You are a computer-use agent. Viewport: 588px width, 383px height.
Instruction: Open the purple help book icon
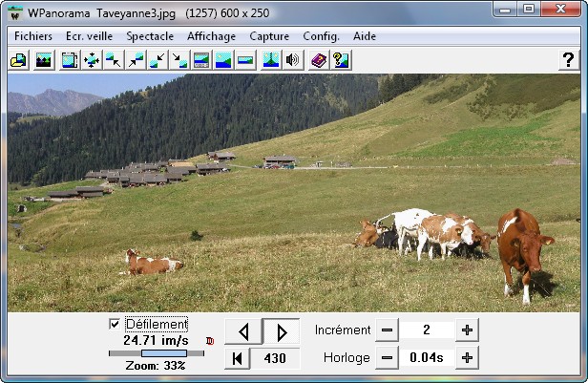pyautogui.click(x=319, y=60)
